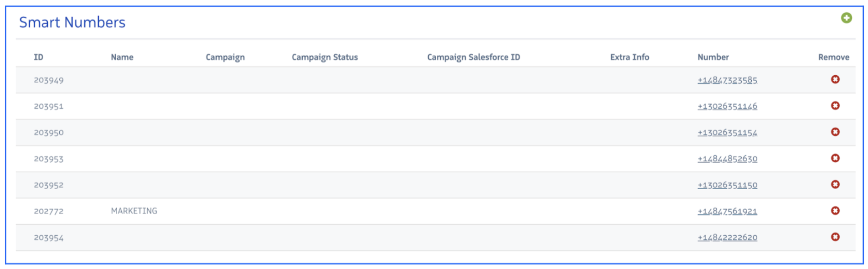Open number link +13026351154

(x=727, y=133)
